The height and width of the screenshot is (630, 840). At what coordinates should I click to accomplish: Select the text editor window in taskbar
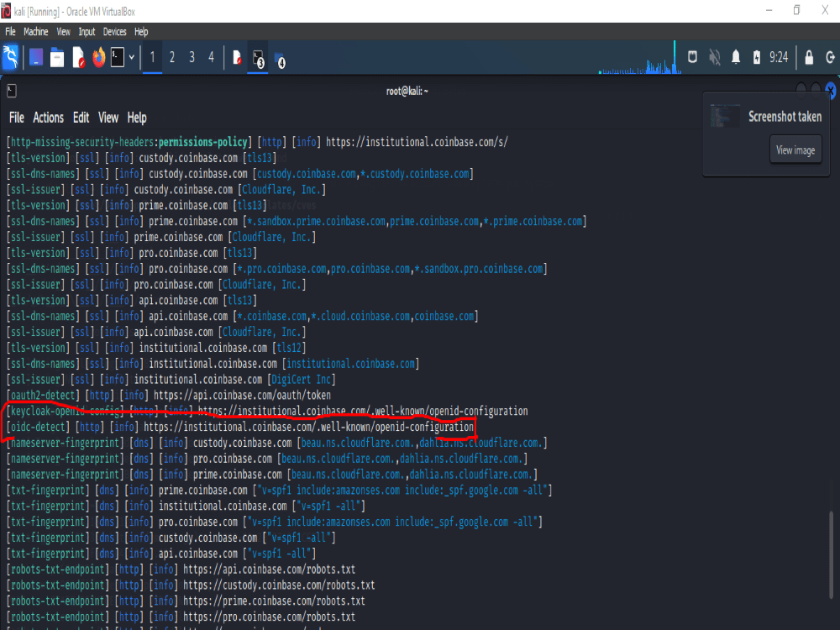237,57
